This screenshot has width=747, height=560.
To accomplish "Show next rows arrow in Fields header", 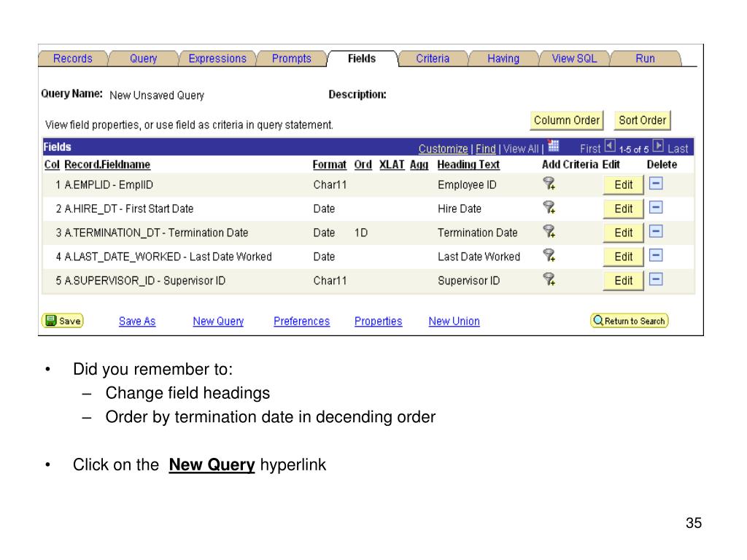I will tap(658, 145).
